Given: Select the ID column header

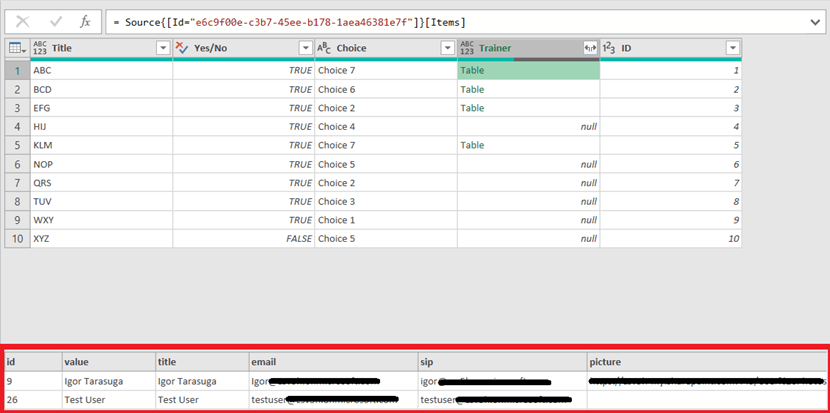Looking at the screenshot, I should pos(671,48).
